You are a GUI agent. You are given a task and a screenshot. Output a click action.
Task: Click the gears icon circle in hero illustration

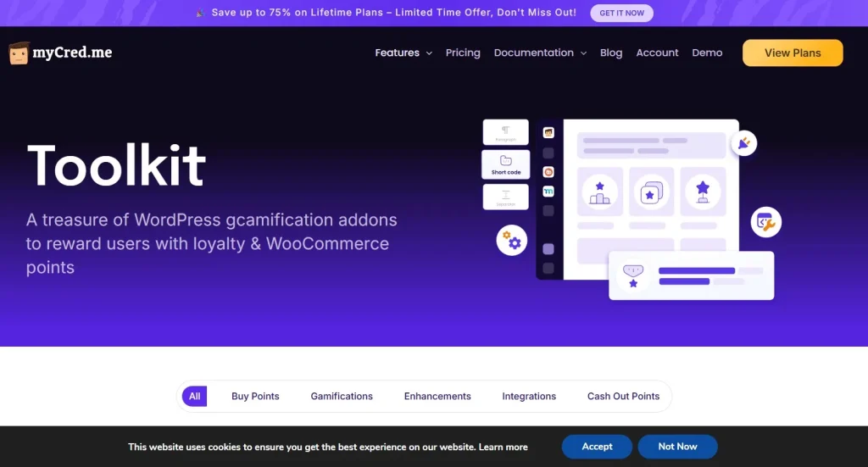[x=511, y=240]
